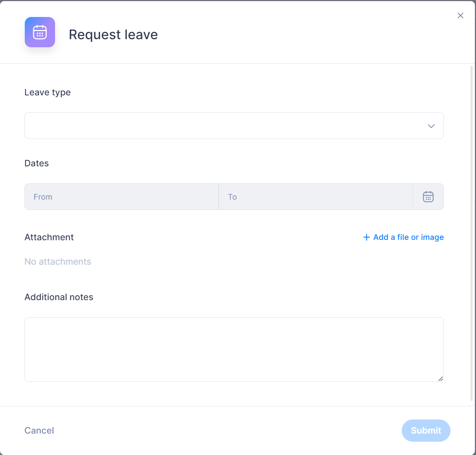Screen dimensions: 476x455
Task: Click the plus icon next to Add a file
Action: pos(366,237)
